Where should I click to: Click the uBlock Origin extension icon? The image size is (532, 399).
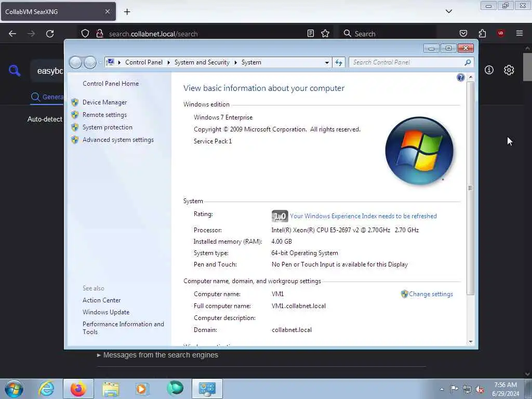[500, 33]
